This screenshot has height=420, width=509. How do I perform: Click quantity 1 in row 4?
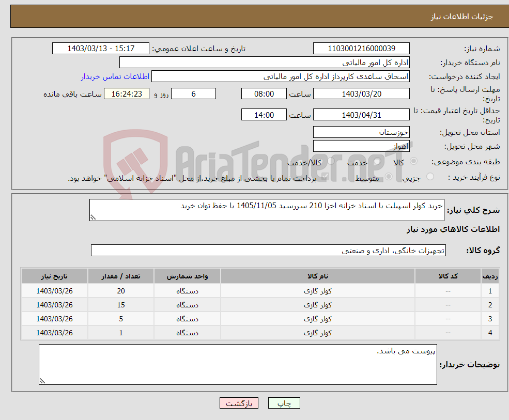click(121, 333)
